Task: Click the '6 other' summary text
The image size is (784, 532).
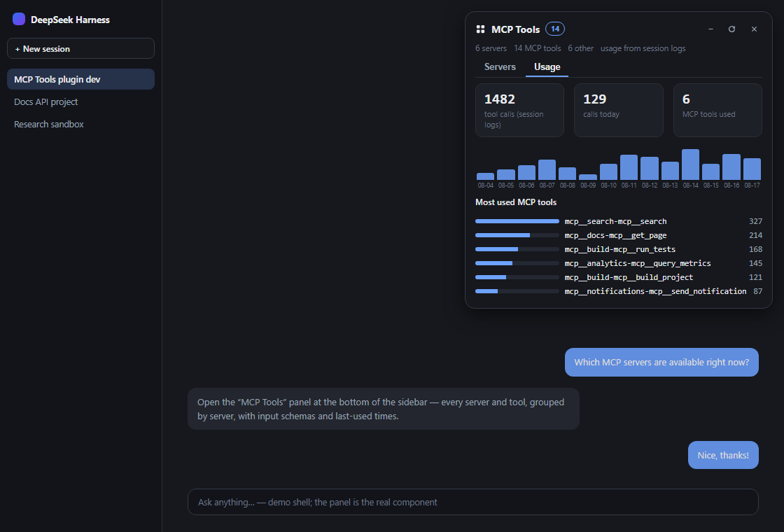Action: (580, 48)
